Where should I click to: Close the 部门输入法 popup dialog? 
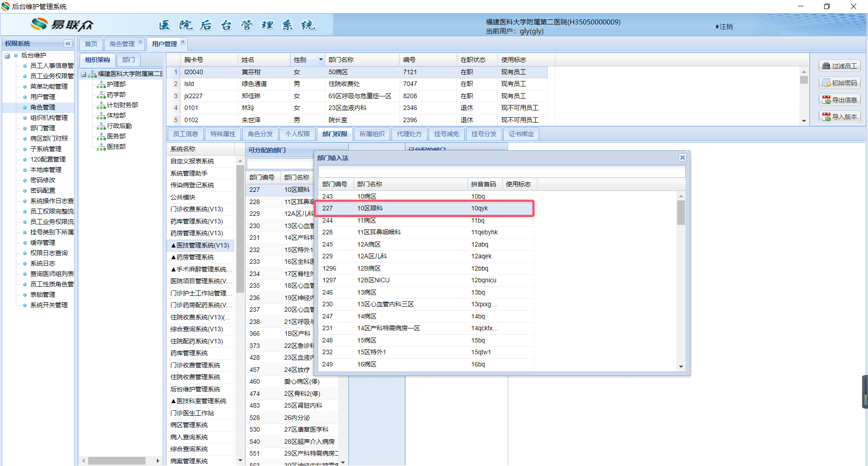point(682,157)
